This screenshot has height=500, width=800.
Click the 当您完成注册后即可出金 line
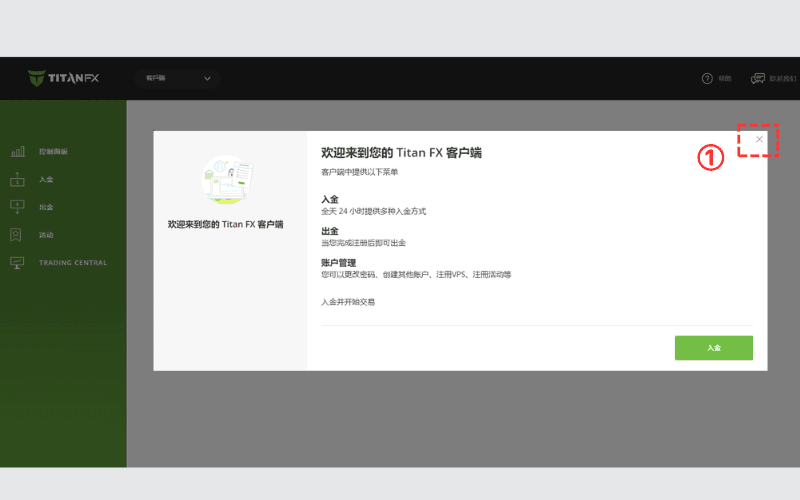click(363, 243)
